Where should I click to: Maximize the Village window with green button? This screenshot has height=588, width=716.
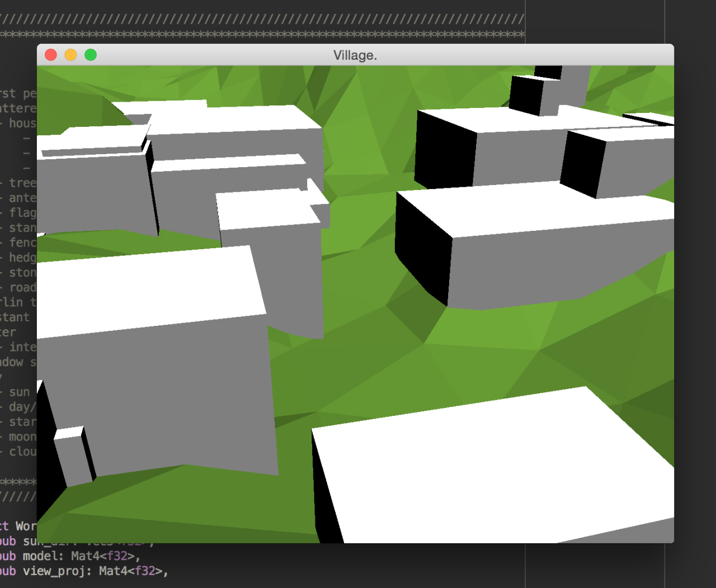91,55
